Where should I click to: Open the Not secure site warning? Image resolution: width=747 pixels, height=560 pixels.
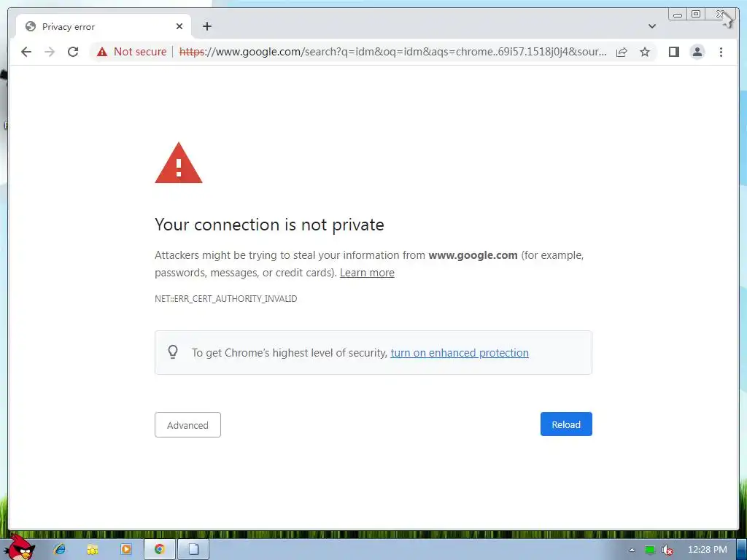131,52
